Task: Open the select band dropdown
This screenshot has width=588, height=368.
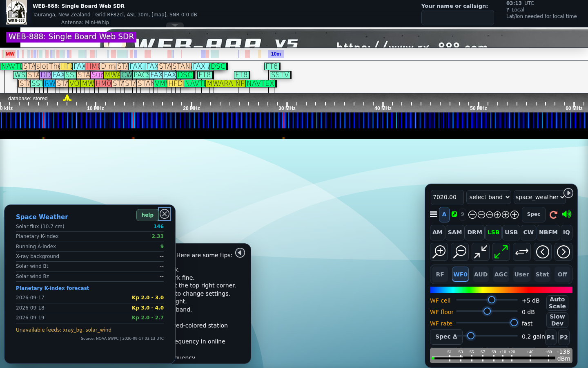Action: click(488, 197)
